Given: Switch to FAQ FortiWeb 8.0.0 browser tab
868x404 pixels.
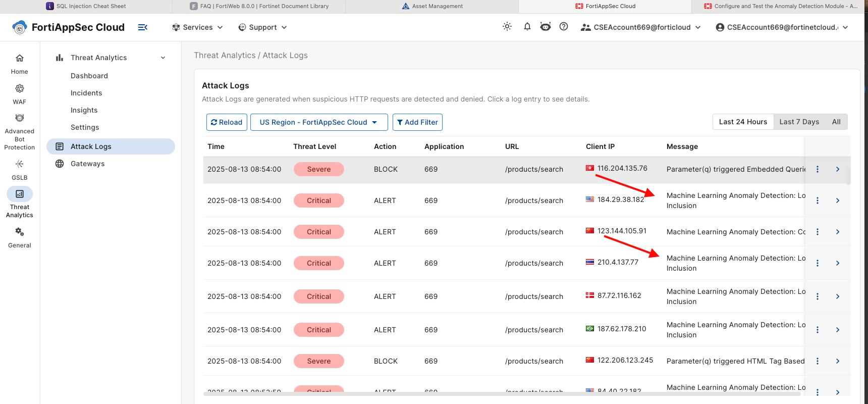Looking at the screenshot, I should pyautogui.click(x=259, y=6).
